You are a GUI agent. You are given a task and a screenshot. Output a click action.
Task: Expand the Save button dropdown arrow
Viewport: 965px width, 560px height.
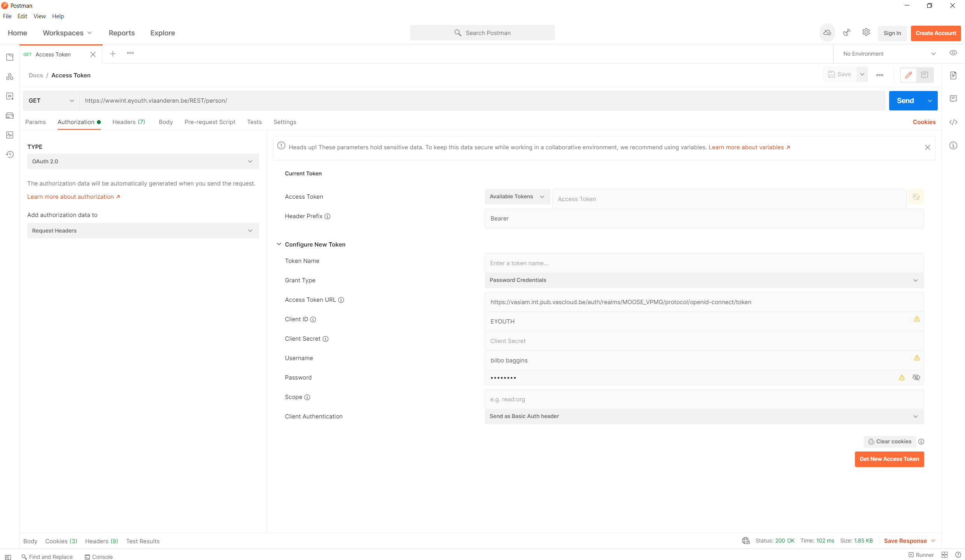point(862,74)
